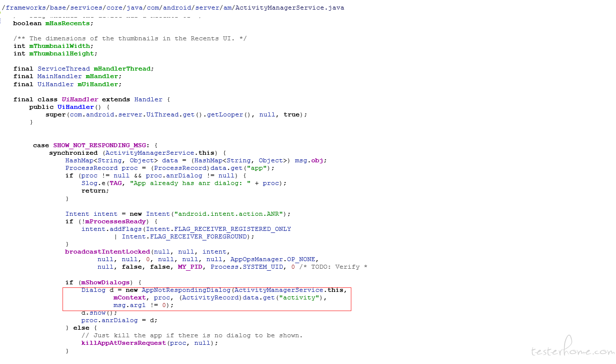Click the 'obj' field of msg.obj
The image size is (616, 364).
318,160
